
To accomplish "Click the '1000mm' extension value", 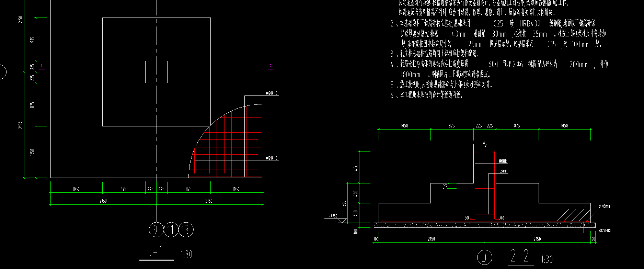I will click(x=410, y=75).
